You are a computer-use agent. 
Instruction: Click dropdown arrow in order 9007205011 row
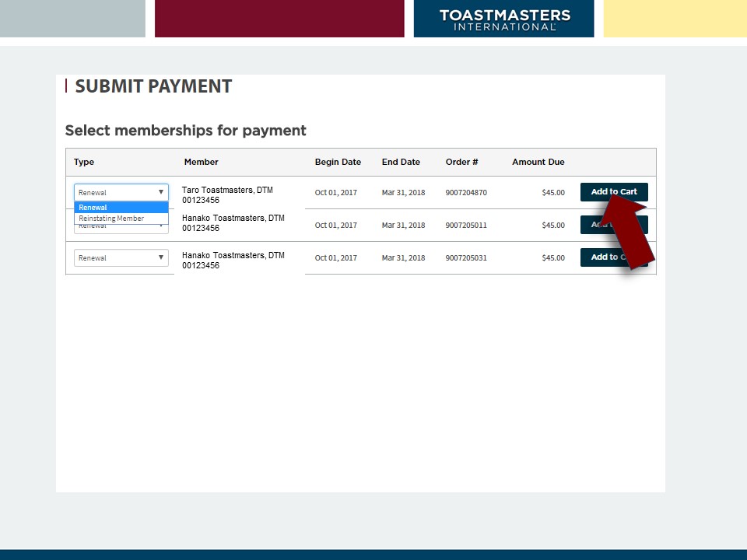(x=161, y=226)
